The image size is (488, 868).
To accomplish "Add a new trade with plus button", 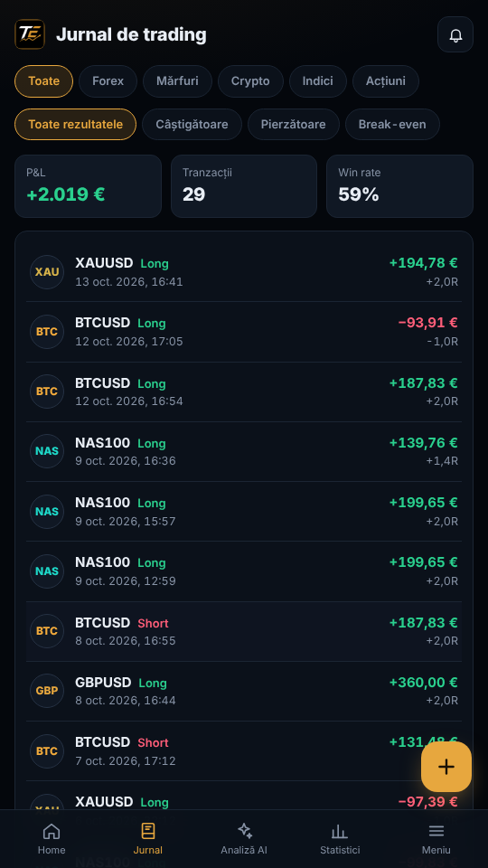I will [446, 767].
